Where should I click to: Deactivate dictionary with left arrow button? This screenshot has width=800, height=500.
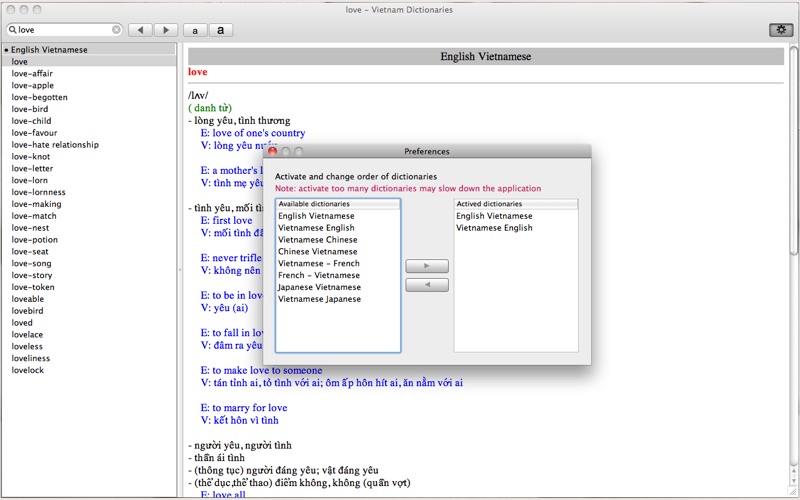[x=427, y=285]
